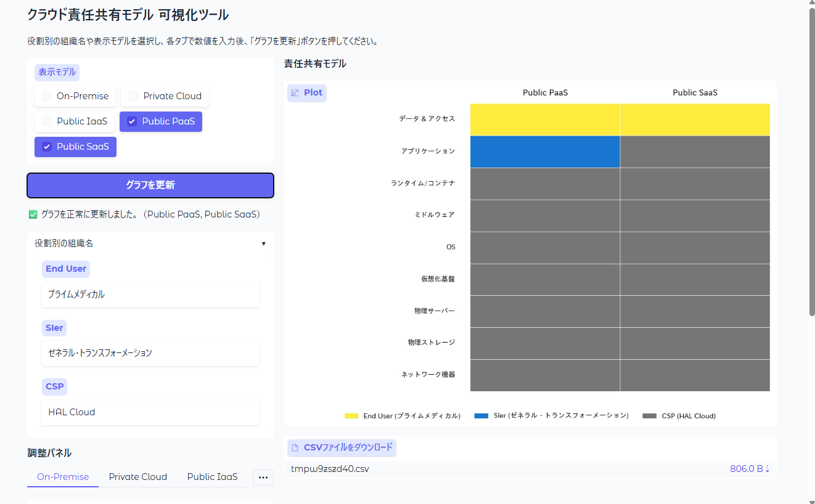Click the CSP input containing HAL Cloud

(150, 413)
